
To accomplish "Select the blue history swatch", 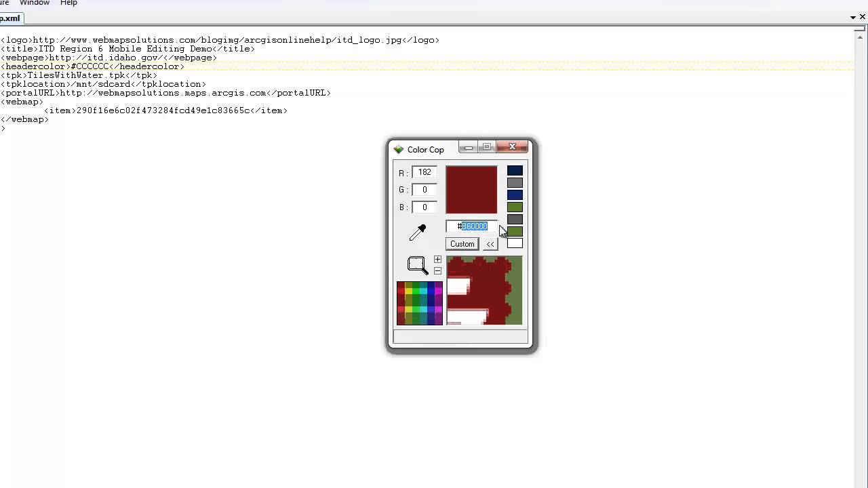I will tap(515, 195).
